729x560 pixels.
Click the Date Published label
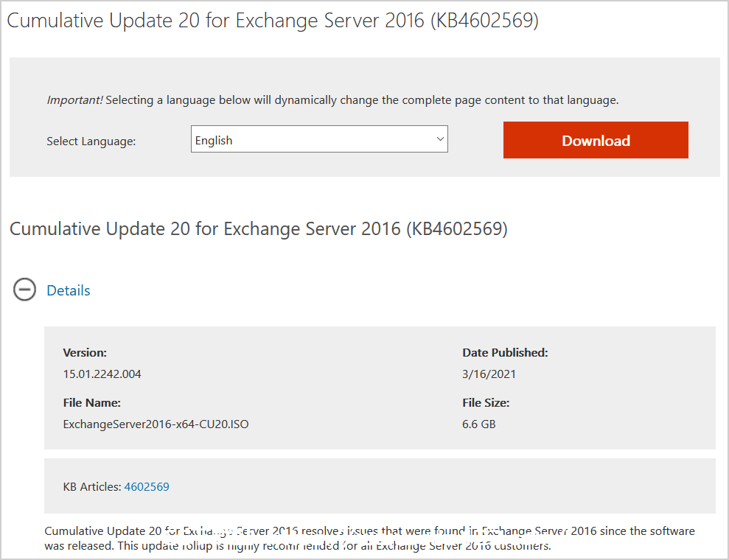[x=505, y=353]
